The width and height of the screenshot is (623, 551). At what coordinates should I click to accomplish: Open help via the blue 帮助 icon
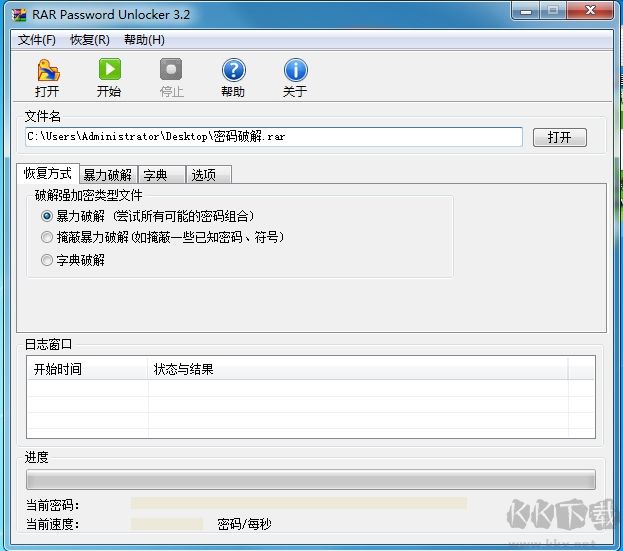click(x=234, y=70)
